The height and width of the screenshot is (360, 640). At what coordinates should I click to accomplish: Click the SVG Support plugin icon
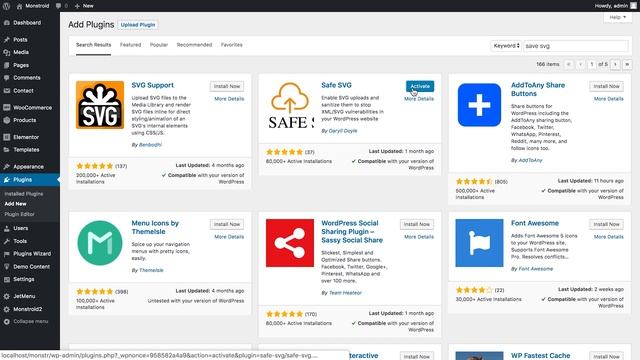(x=100, y=105)
